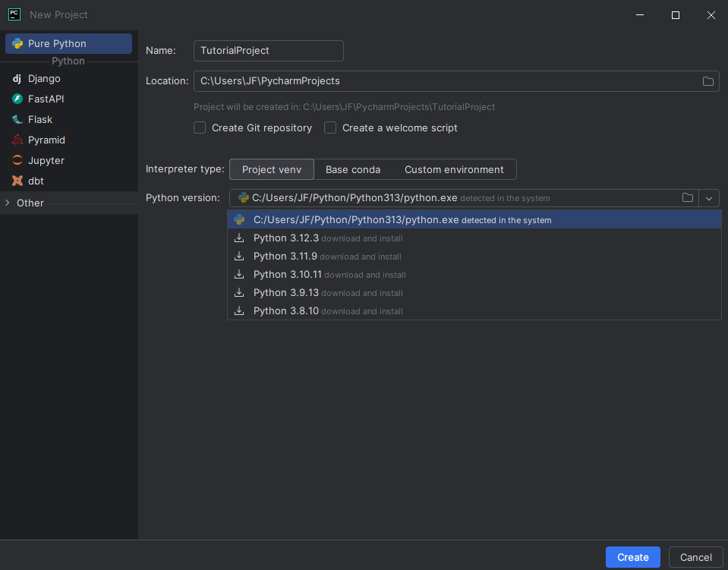This screenshot has height=570, width=728.
Task: Enable Create Git repository checkbox
Action: pos(200,128)
